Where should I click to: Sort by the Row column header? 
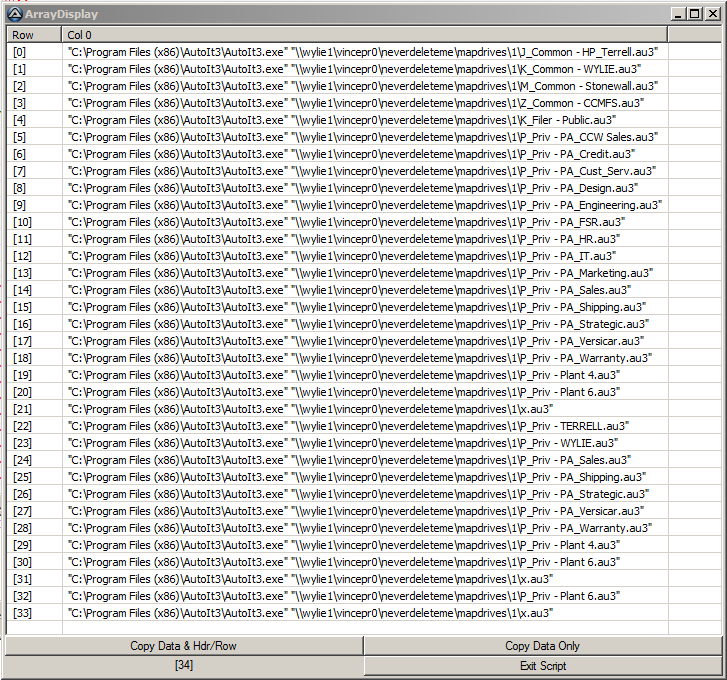tap(34, 35)
